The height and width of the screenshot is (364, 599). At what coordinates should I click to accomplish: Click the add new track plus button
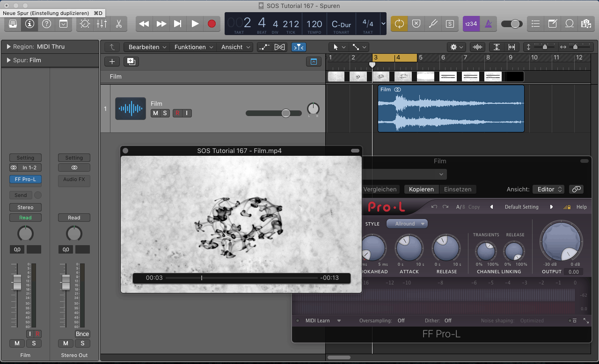click(x=112, y=61)
